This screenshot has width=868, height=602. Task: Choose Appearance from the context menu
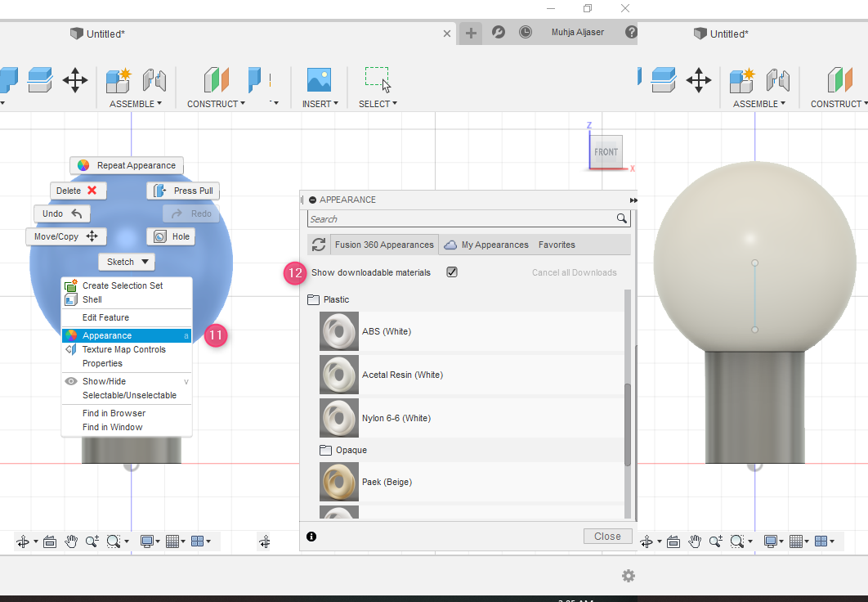[x=107, y=335]
